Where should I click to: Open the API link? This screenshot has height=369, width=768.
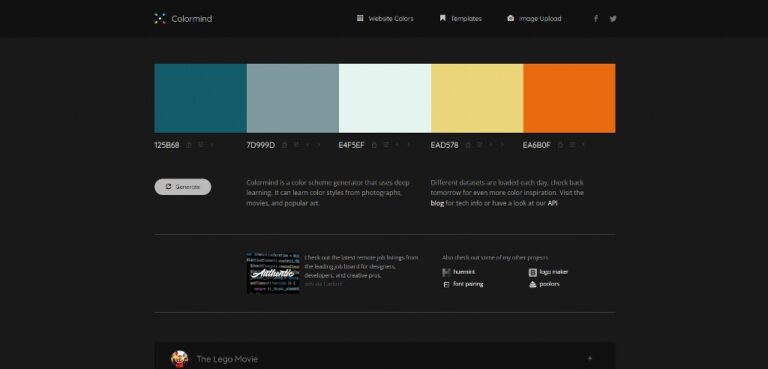552,203
